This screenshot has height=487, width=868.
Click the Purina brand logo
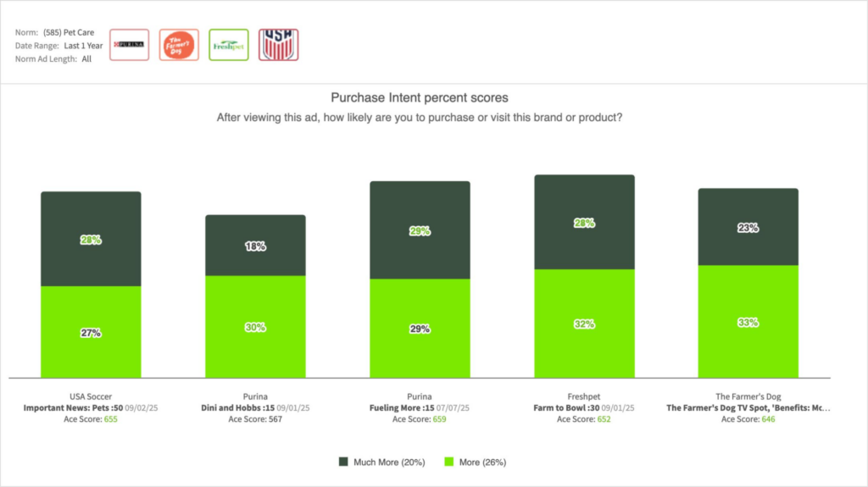pos(129,45)
